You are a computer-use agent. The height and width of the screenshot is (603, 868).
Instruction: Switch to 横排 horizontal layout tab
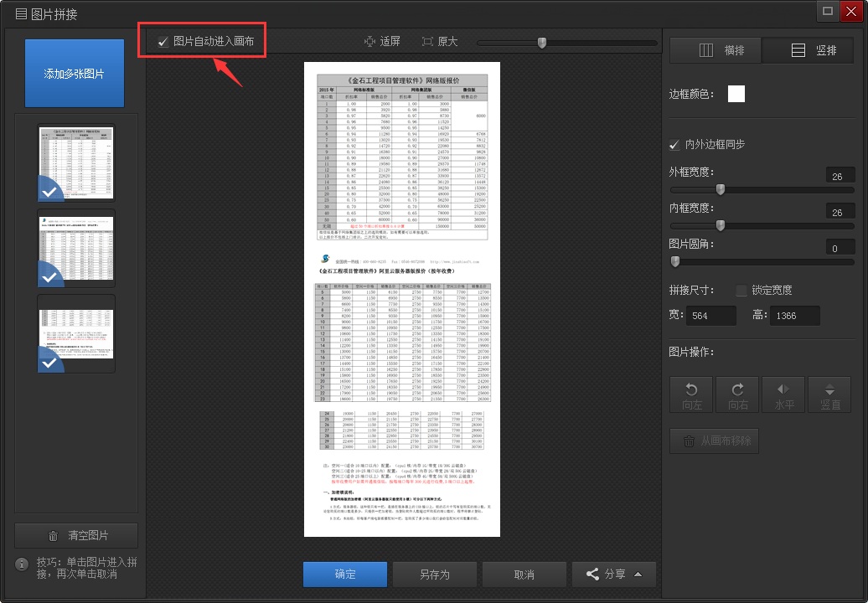716,50
